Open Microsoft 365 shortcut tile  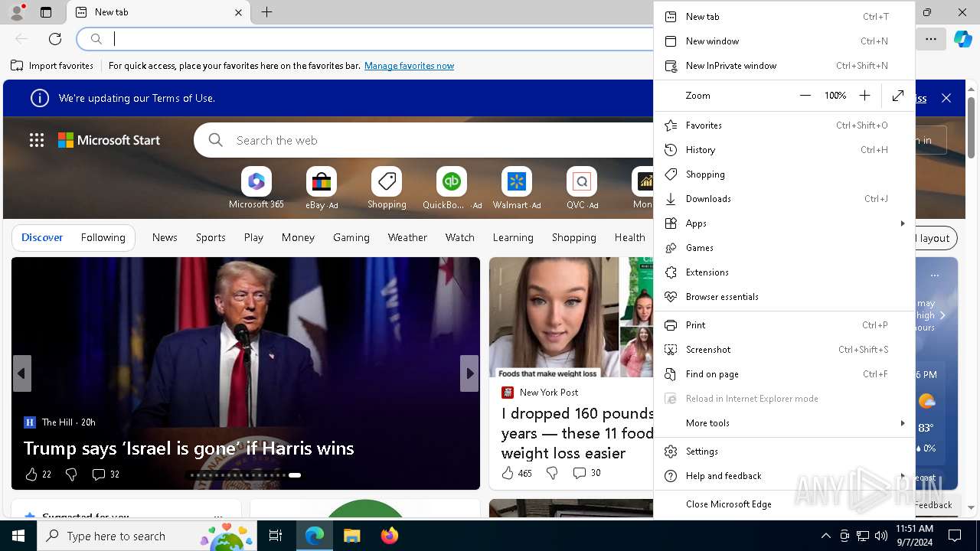(x=256, y=188)
